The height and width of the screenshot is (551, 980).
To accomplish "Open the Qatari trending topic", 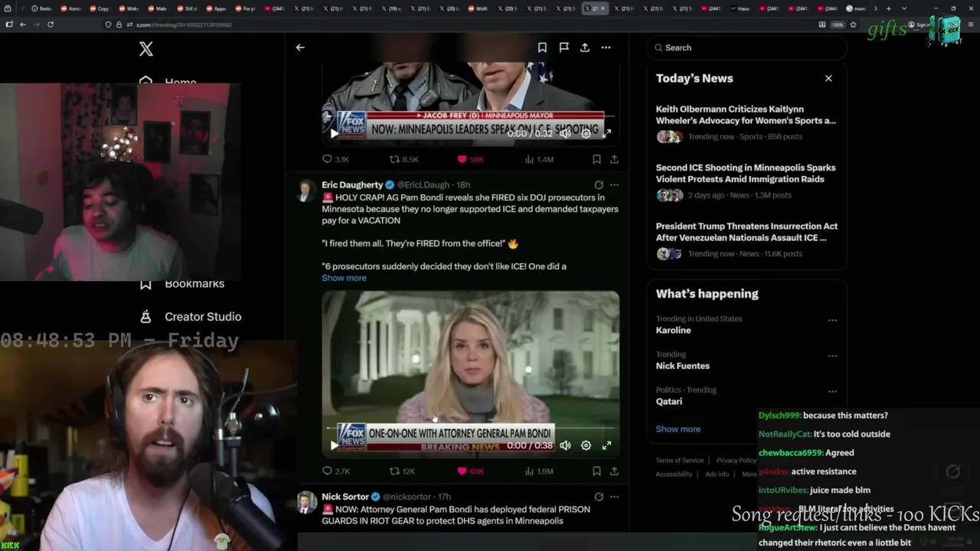I will [669, 402].
